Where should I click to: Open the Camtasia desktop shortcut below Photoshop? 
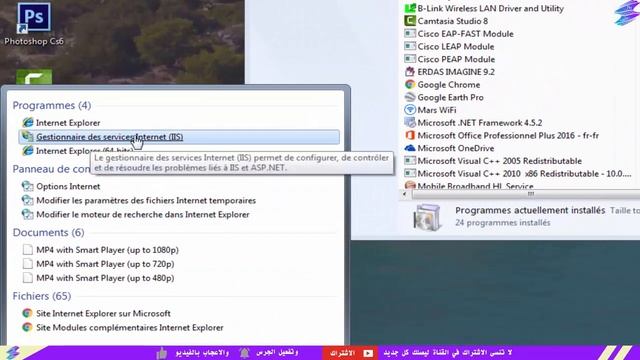pyautogui.click(x=34, y=77)
